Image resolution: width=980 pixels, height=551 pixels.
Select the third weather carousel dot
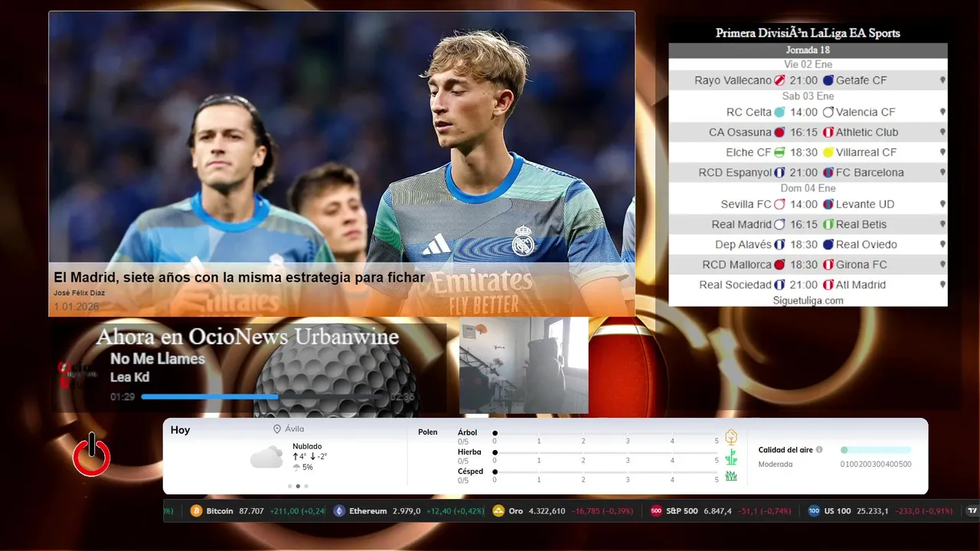click(x=306, y=486)
